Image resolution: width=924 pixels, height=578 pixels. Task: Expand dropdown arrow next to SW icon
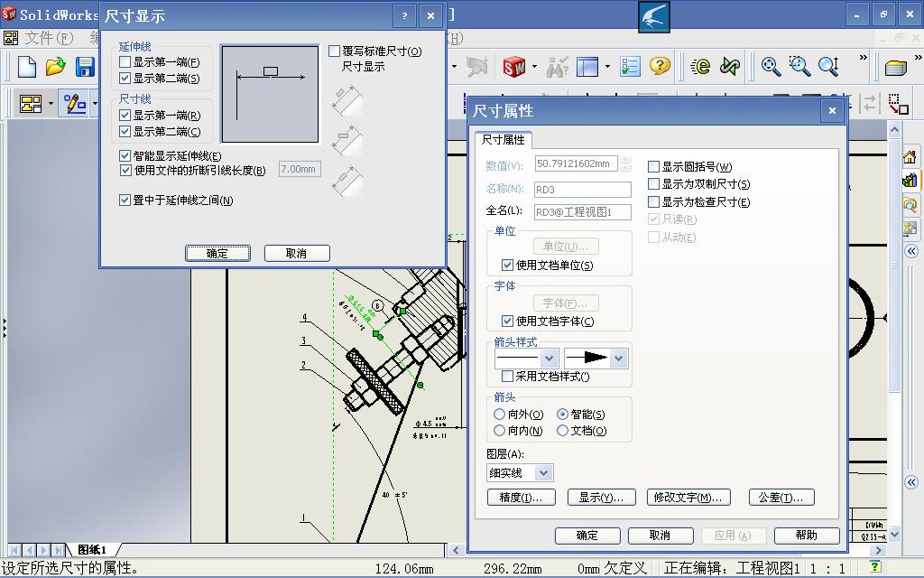pyautogui.click(x=534, y=67)
